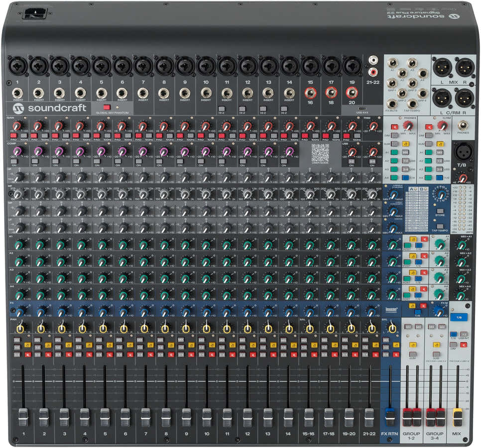This screenshot has width=481, height=448.
Task: Toggle the USB INT button above the MIX fader
Action: [464, 334]
